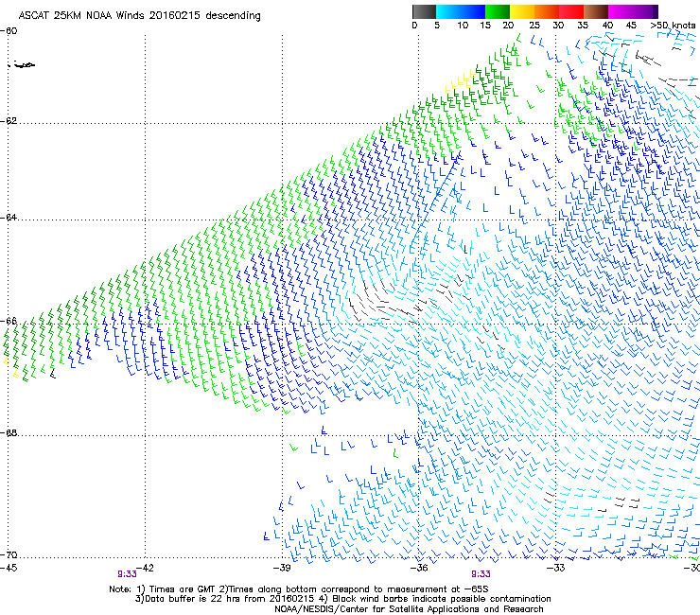Click the "-60" latitude axis label

coord(9,31)
